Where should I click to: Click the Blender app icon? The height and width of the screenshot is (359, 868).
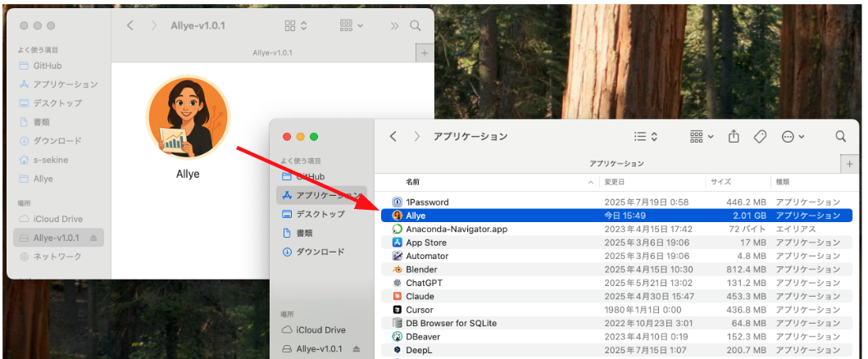(x=397, y=270)
